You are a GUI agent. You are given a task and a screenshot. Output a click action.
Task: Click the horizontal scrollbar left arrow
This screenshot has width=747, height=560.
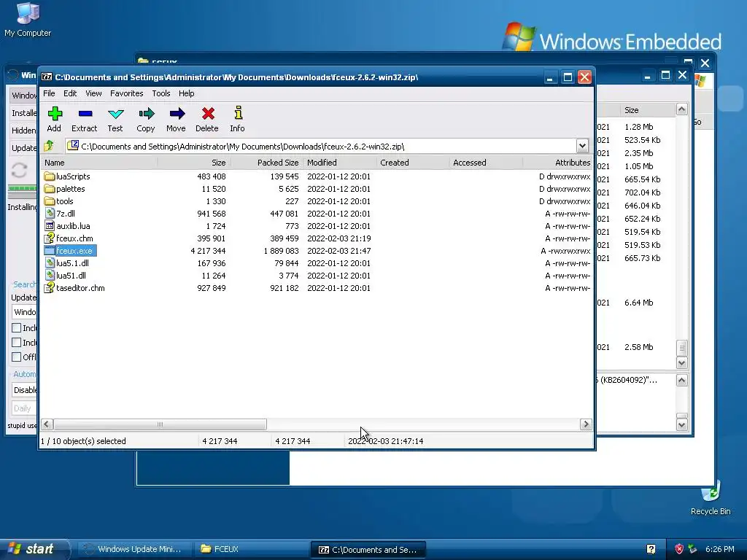point(47,424)
